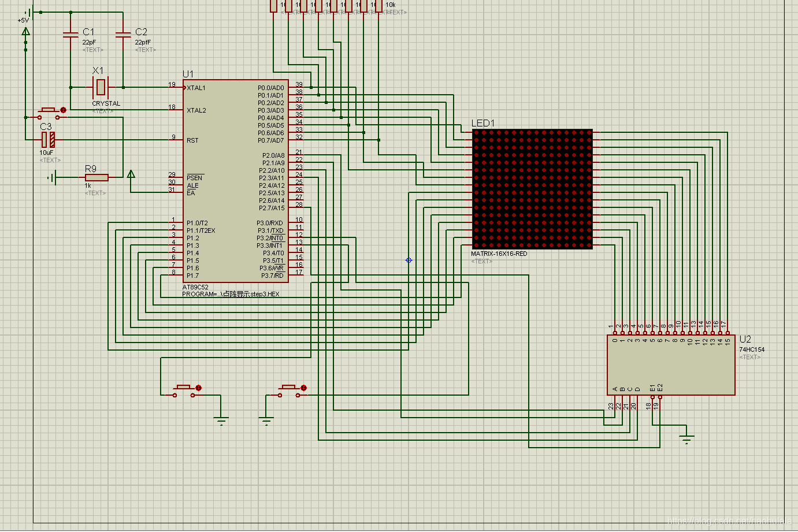The image size is (798, 532).
Task: Click the P1.0/T2 pin label
Action: (197, 223)
